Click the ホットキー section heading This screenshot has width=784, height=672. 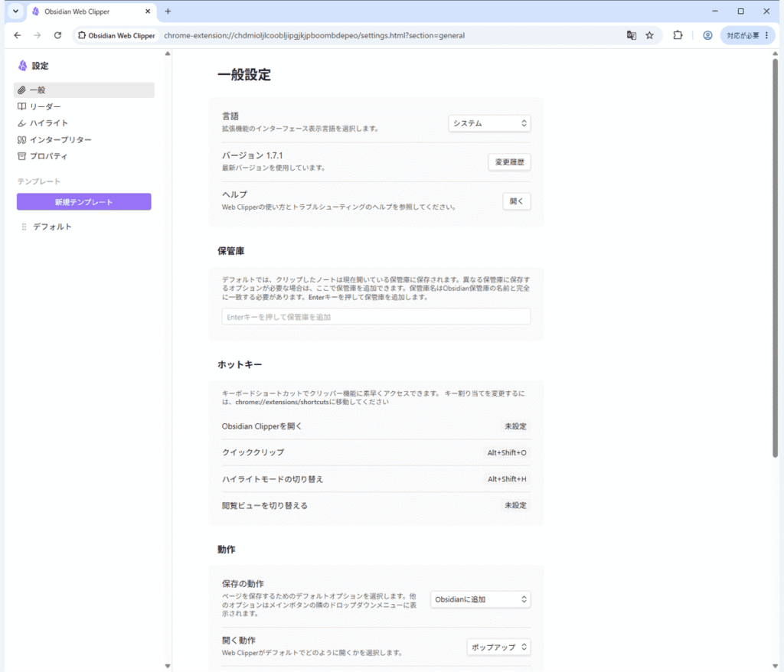coord(240,364)
